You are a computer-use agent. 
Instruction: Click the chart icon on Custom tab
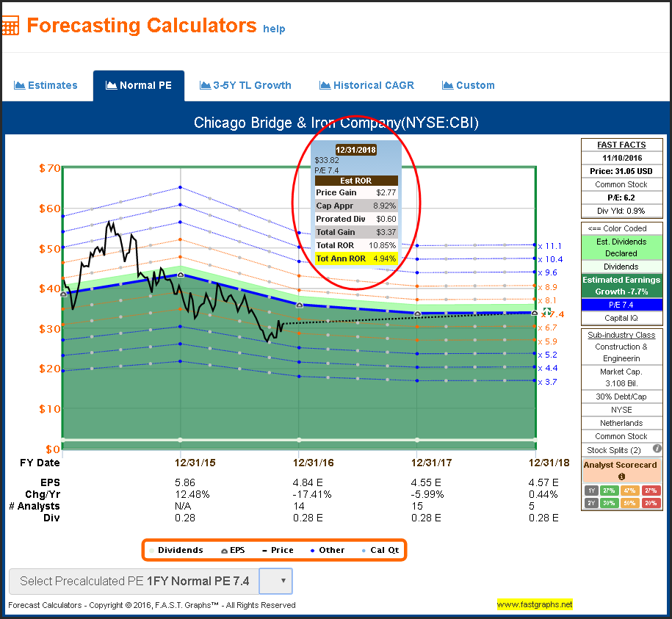[447, 85]
